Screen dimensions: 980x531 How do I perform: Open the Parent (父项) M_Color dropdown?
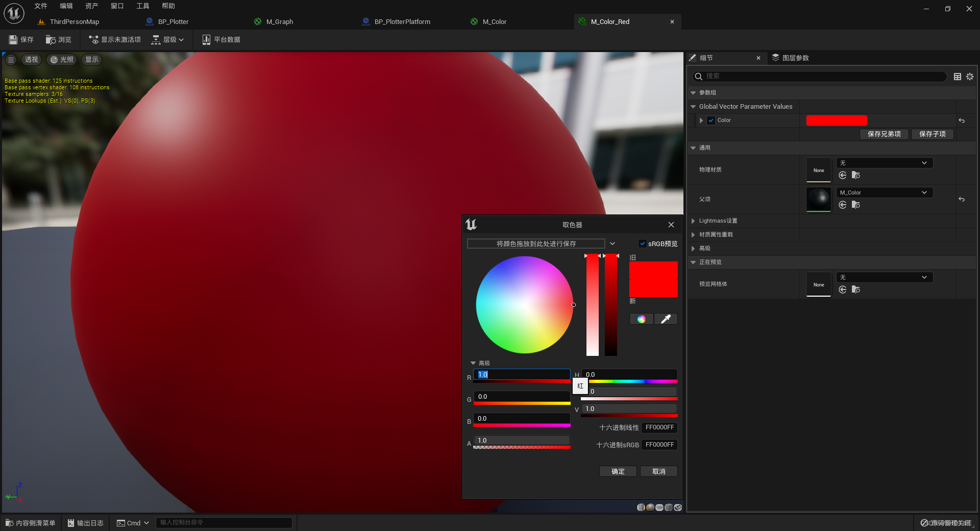(885, 192)
